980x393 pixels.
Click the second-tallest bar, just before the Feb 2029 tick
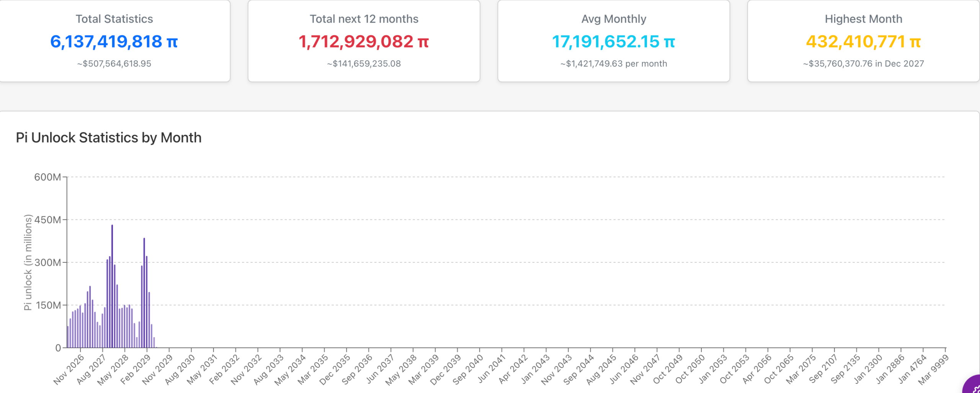[144, 293]
